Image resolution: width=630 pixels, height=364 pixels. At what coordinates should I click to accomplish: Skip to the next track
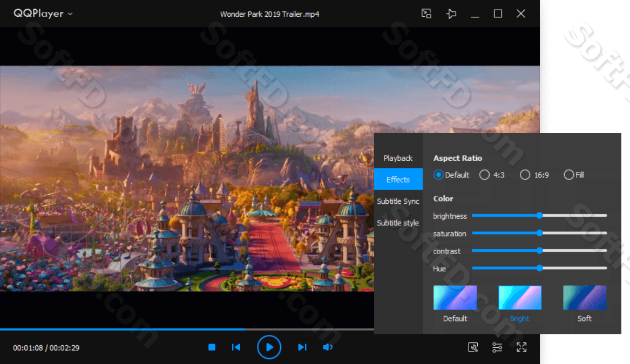[302, 347]
